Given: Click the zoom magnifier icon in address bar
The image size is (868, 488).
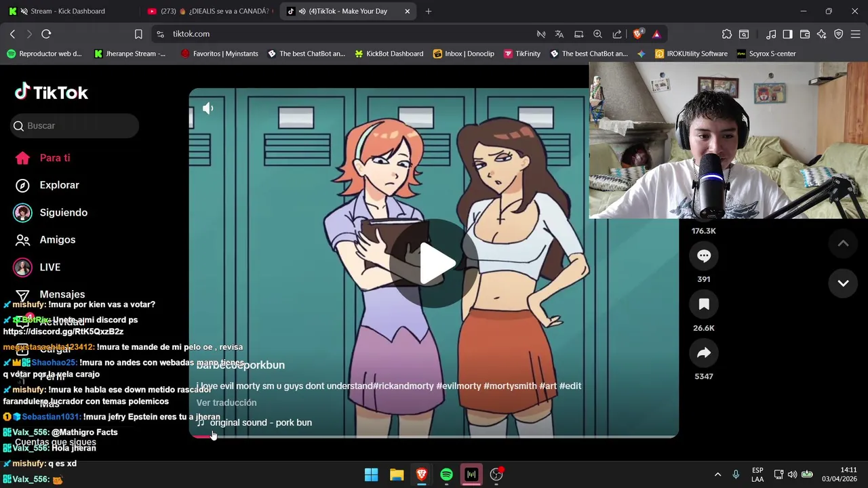Looking at the screenshot, I should tap(597, 34).
